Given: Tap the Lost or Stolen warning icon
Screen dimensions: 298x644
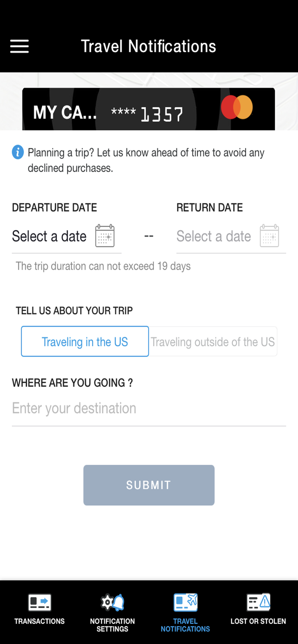Looking at the screenshot, I should [x=258, y=602].
